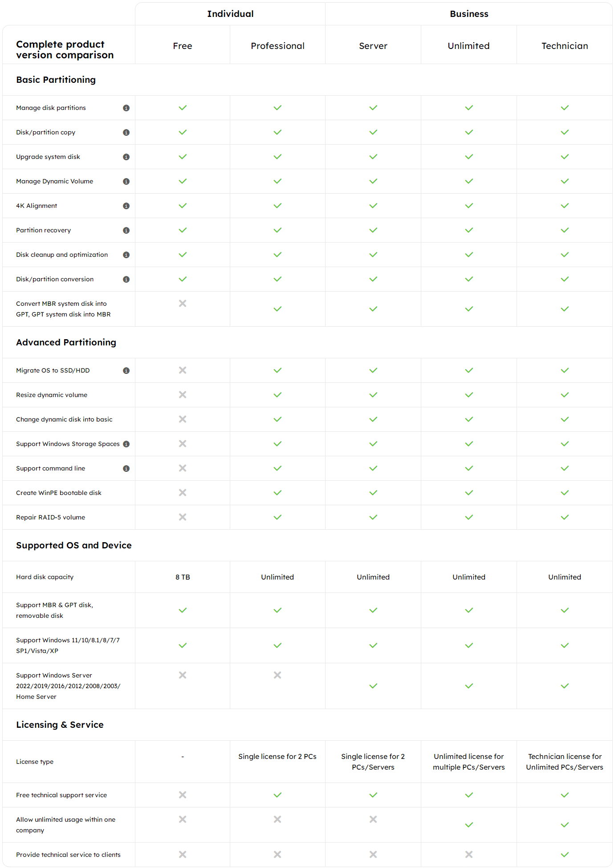The height and width of the screenshot is (868, 615).
Task: Click the Server edition column header
Action: click(373, 46)
